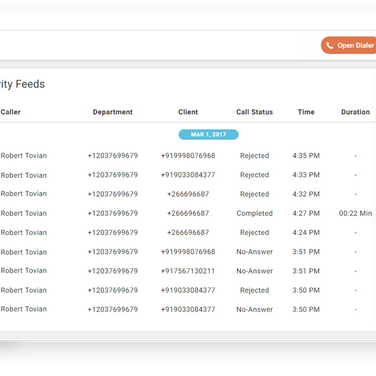The image size is (376, 376).
Task: Select Robert Tovian in the 4:35 PM row
Action: click(x=24, y=156)
